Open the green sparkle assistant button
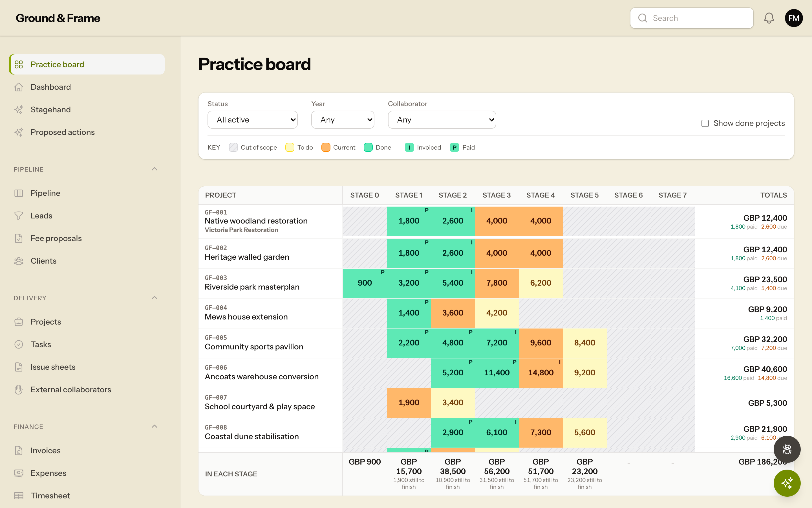This screenshot has height=508, width=812. tap(787, 483)
